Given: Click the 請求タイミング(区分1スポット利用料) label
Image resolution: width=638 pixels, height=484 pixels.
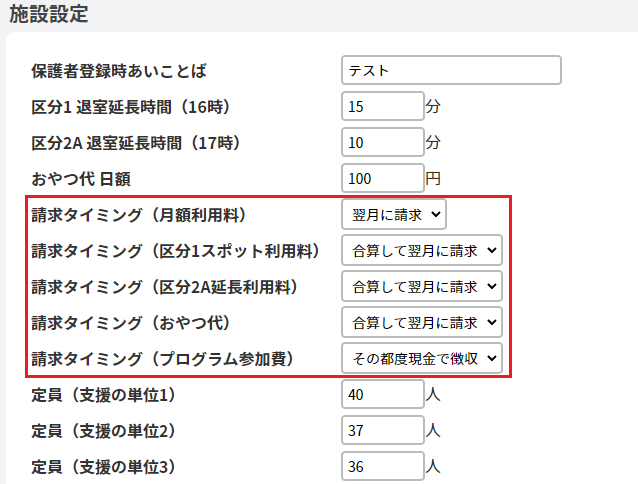Looking at the screenshot, I should pyautogui.click(x=175, y=251).
